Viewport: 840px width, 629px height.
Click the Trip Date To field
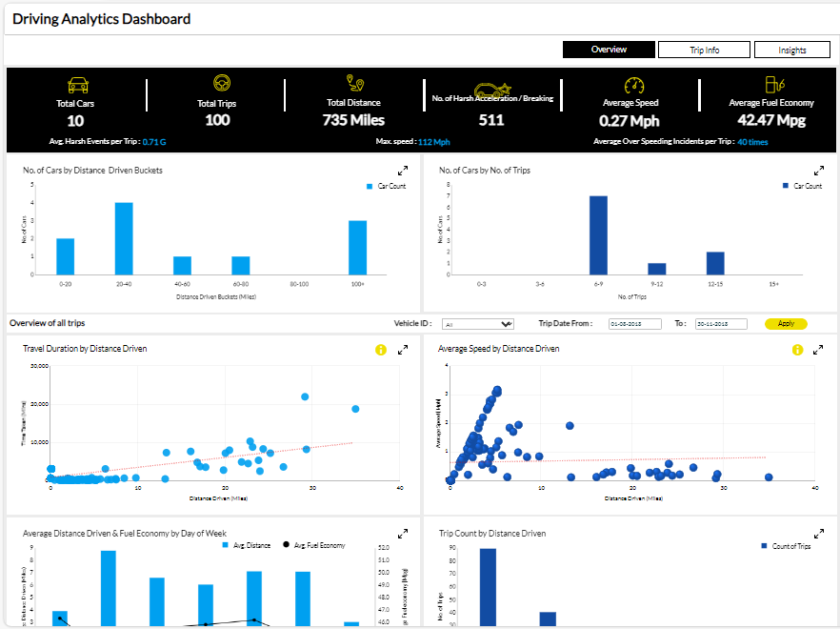[x=721, y=324]
